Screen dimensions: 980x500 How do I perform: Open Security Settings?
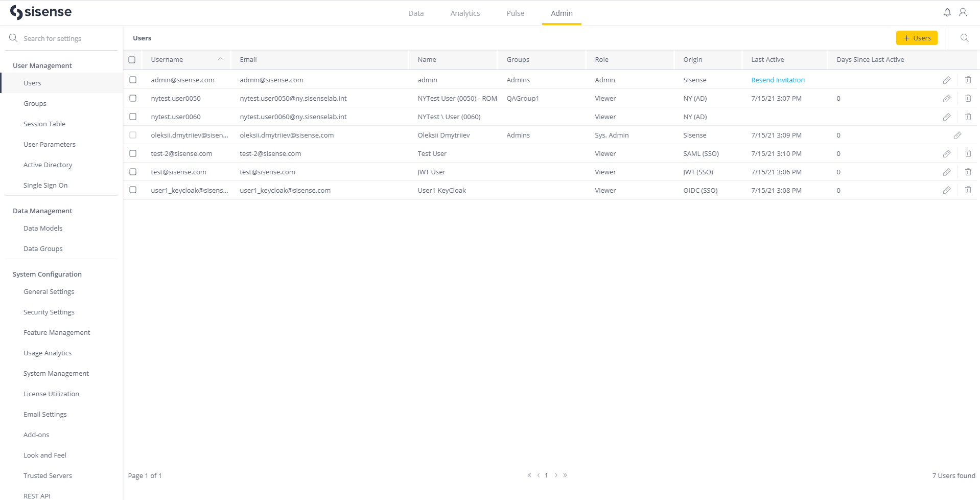pos(49,312)
